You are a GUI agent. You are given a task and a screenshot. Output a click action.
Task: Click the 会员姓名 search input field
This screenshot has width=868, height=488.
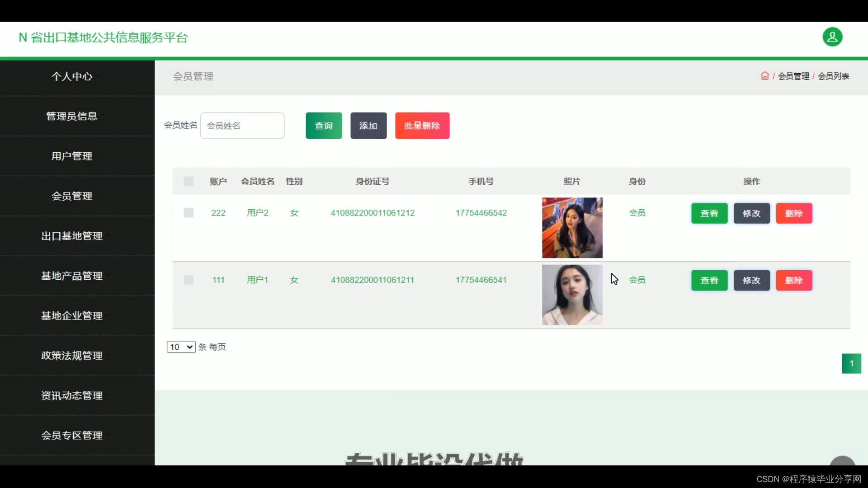[242, 126]
